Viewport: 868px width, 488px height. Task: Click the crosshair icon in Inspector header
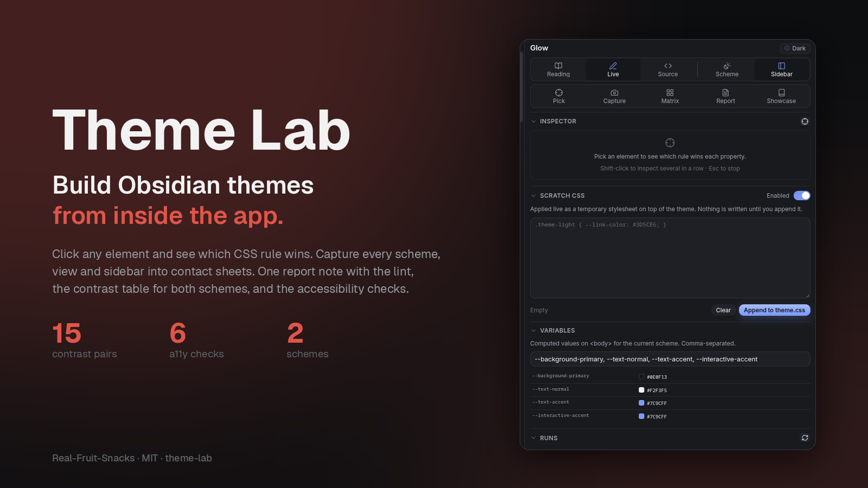805,121
